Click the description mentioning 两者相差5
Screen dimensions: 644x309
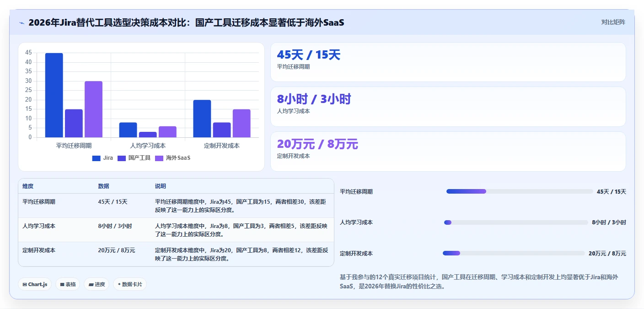tap(241, 230)
